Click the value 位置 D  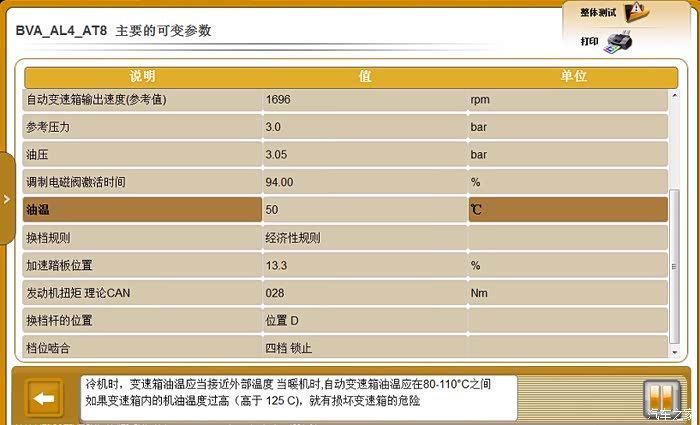tap(282, 321)
